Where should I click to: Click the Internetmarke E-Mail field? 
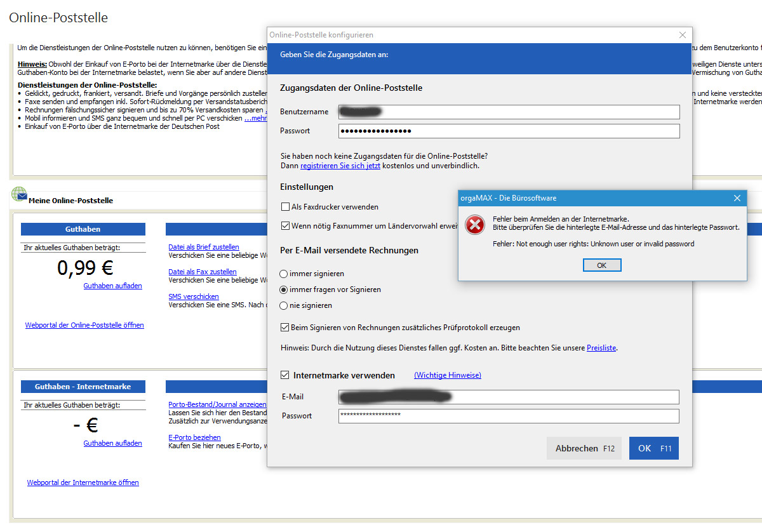pyautogui.click(x=509, y=397)
